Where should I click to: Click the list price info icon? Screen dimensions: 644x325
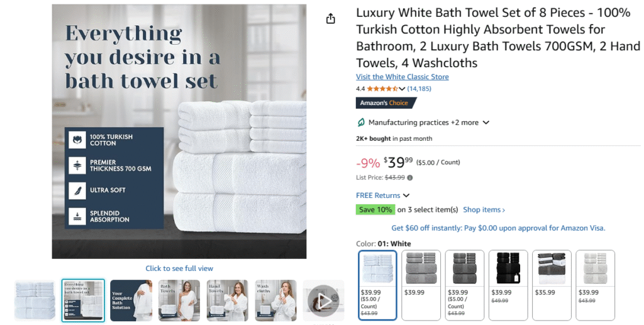(410, 178)
